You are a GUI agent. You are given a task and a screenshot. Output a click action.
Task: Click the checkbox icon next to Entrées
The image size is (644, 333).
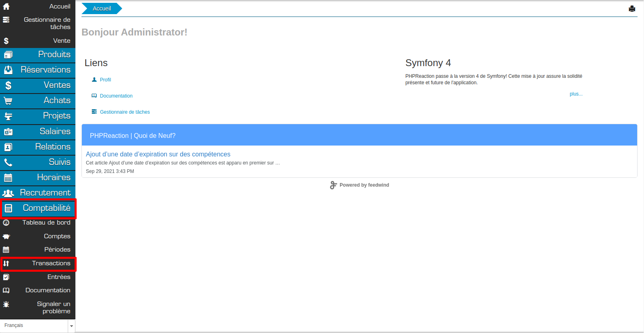6,277
